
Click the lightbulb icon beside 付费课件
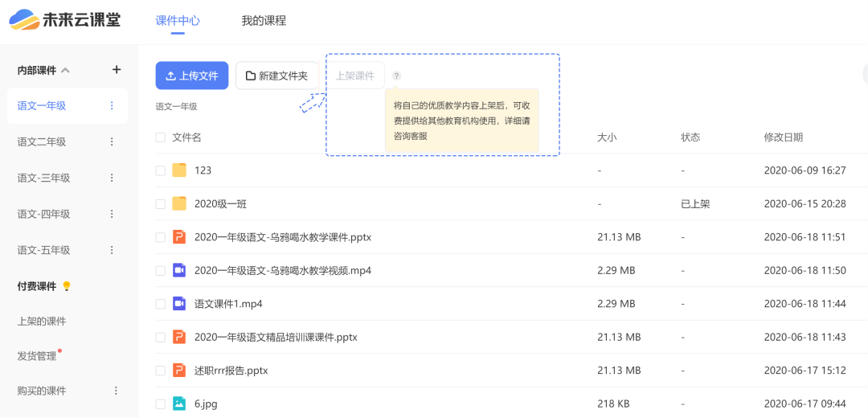coord(67,286)
